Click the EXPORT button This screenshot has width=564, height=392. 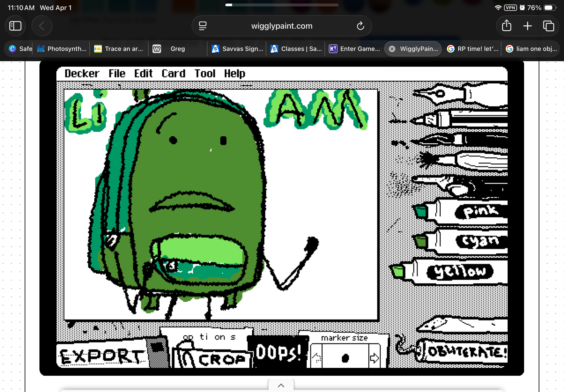point(102,356)
